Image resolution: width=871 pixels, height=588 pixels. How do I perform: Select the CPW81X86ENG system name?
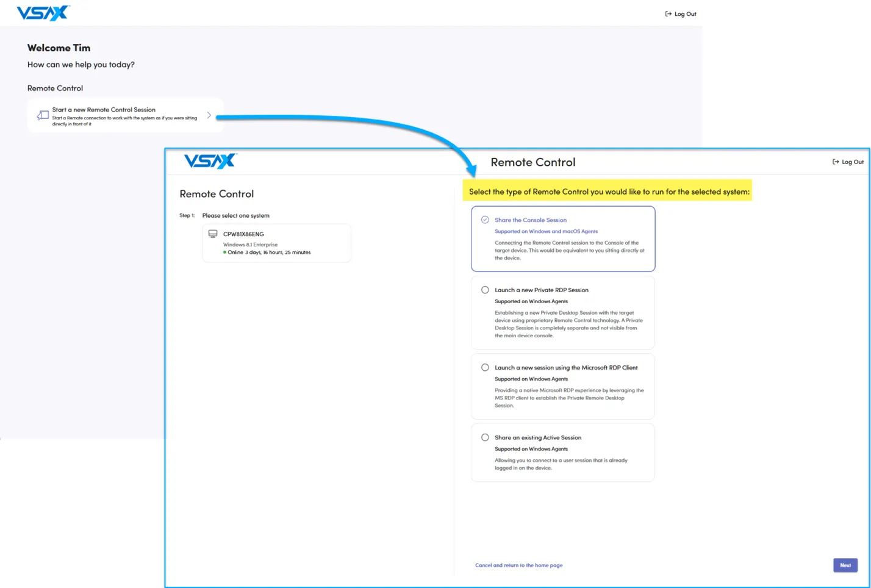pos(243,234)
